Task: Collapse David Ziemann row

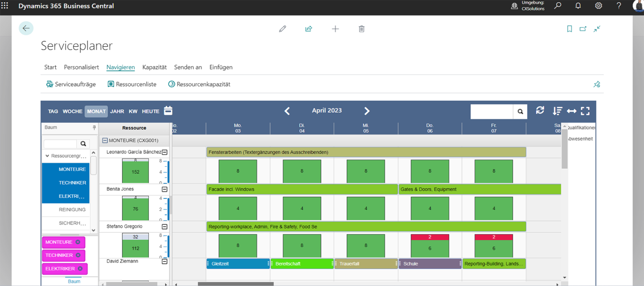Action: click(165, 261)
